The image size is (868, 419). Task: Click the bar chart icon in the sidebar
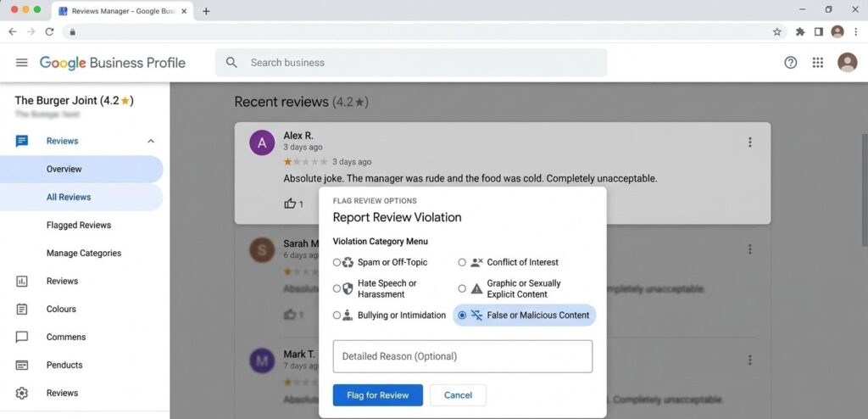(21, 281)
